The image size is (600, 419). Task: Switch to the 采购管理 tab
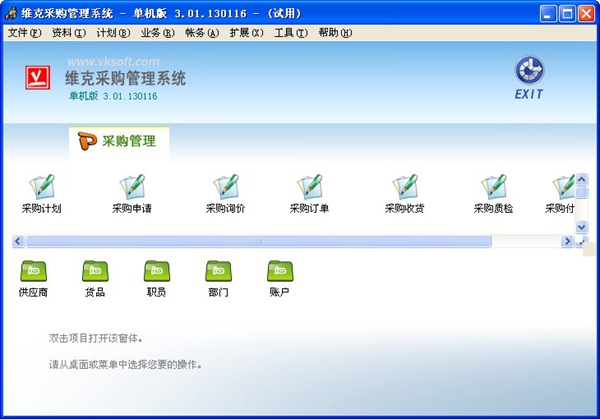[x=119, y=141]
